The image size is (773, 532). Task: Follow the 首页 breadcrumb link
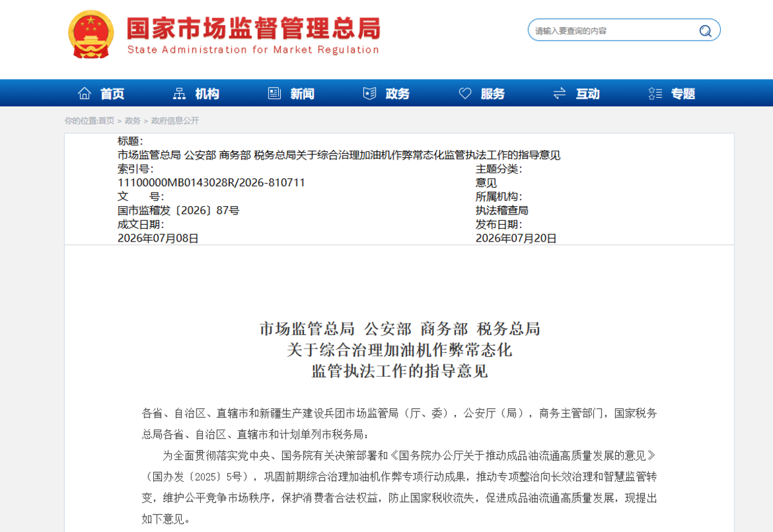(x=106, y=120)
